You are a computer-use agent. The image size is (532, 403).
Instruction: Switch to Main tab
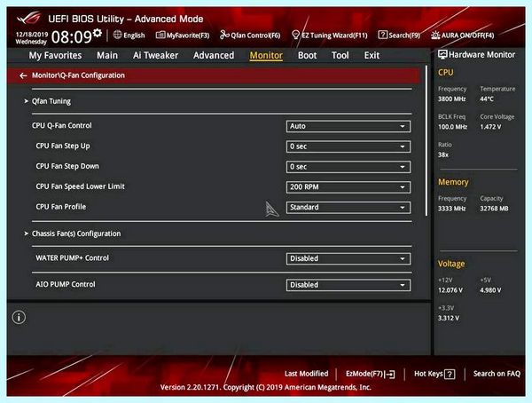(107, 55)
